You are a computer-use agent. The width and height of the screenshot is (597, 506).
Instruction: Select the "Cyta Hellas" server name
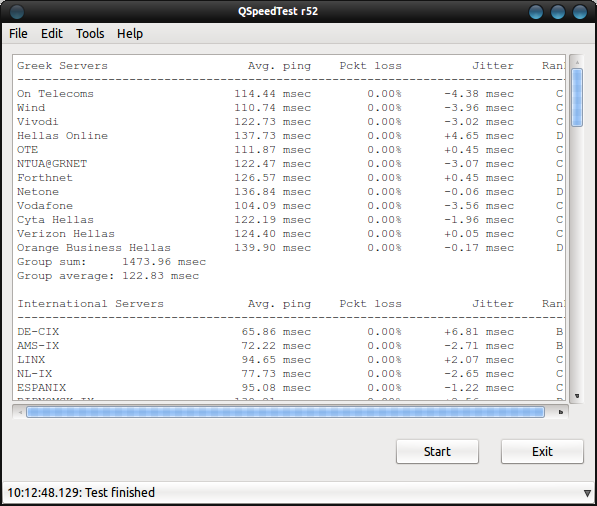[x=55, y=220]
